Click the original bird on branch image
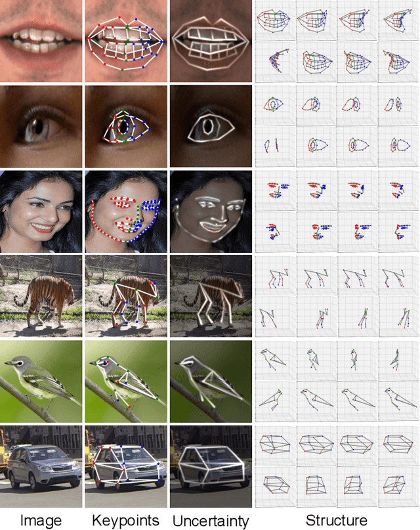The height and width of the screenshot is (530, 420). click(x=41, y=381)
